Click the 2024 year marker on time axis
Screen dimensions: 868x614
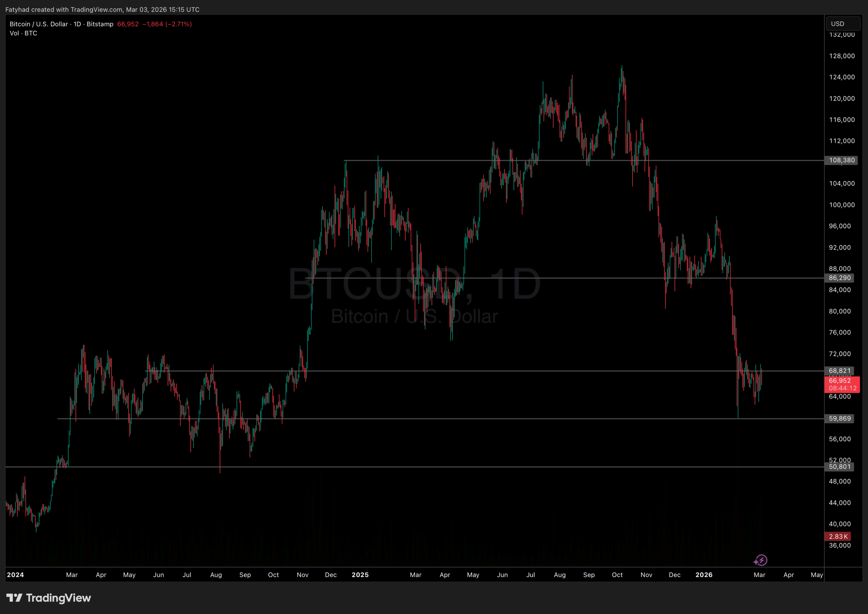point(16,575)
